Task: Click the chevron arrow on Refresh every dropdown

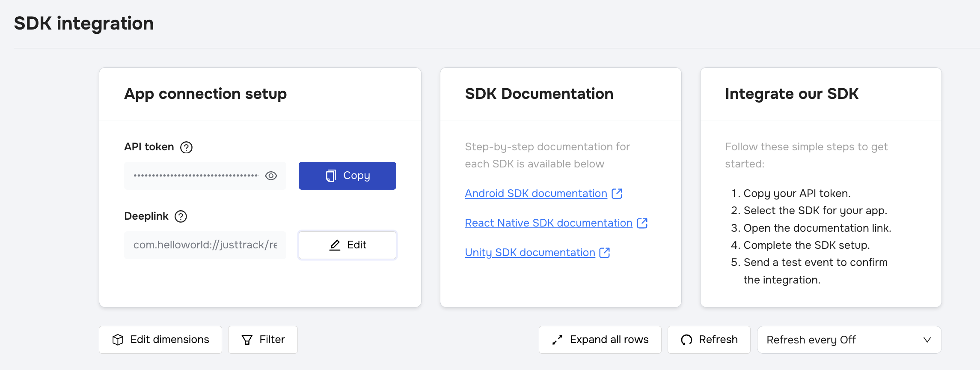Action: pos(927,340)
